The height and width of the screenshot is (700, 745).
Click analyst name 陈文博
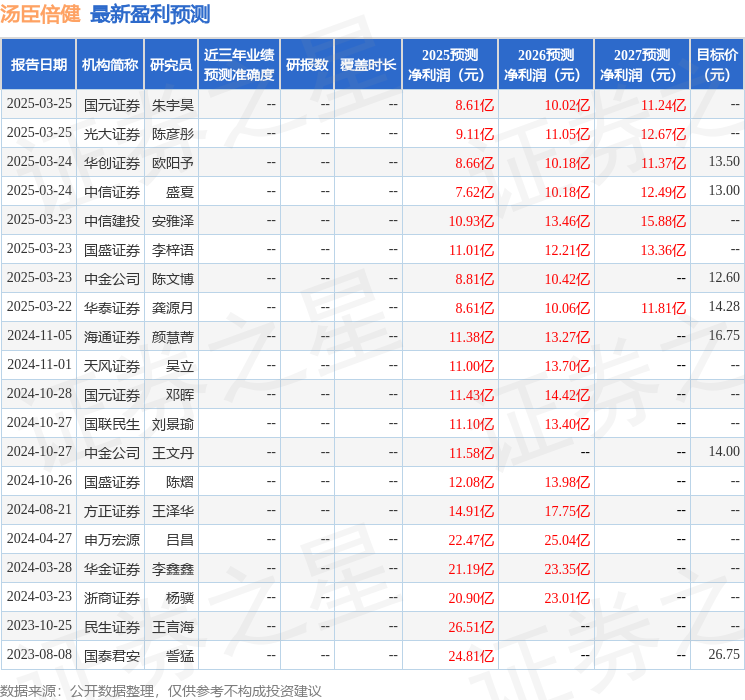pos(173,279)
